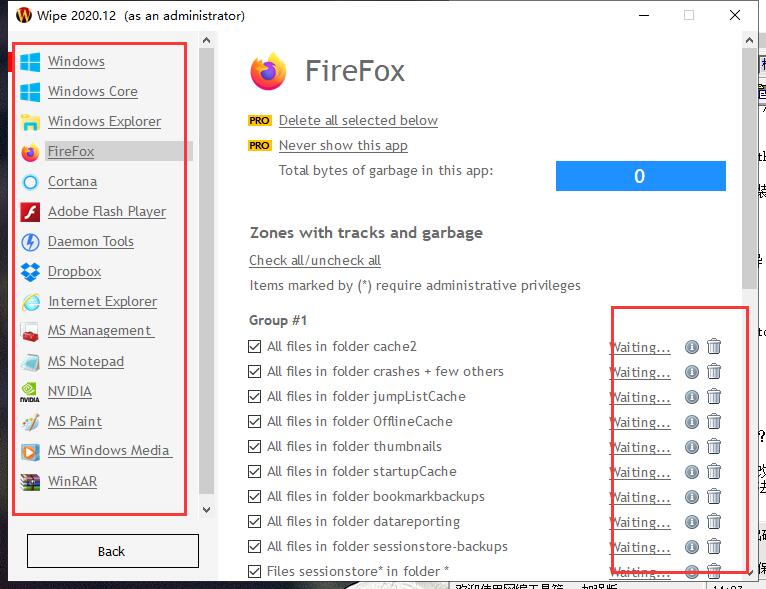The image size is (766, 589).
Task: Open the Windows Explorer entry in sidebar
Action: 104,122
